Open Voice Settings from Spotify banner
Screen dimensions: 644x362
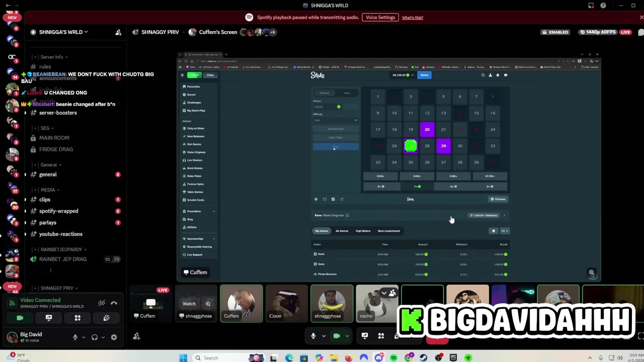point(380,18)
